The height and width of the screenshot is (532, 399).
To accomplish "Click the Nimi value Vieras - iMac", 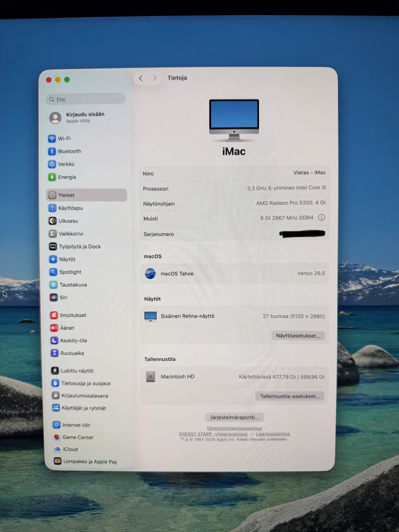I will [x=310, y=172].
